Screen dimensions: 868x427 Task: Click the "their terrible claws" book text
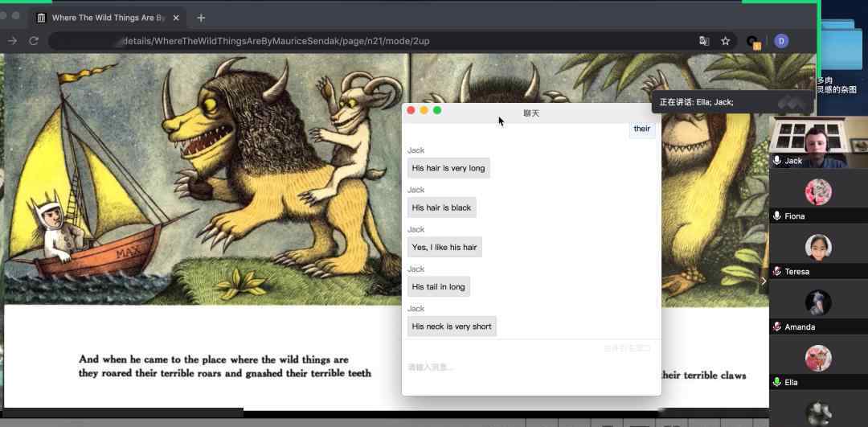(x=703, y=376)
